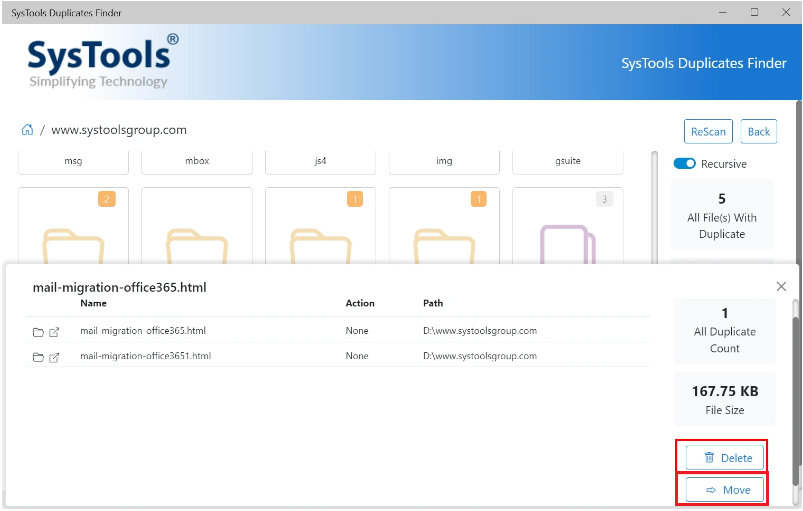The image size is (803, 511).
Task: Select the purple file card with badge 3
Action: click(x=568, y=226)
